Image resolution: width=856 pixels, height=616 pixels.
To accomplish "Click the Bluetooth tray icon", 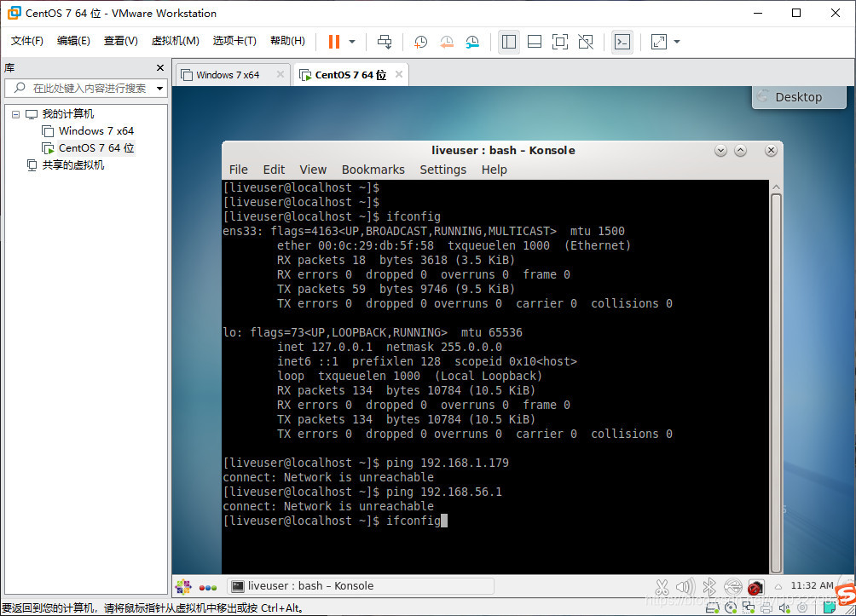I will point(709,587).
